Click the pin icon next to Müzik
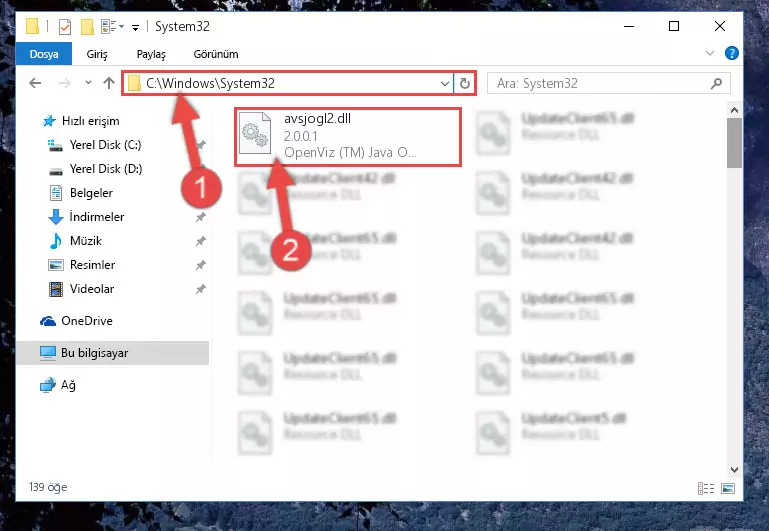Screen dimensions: 769x531 (x=201, y=241)
